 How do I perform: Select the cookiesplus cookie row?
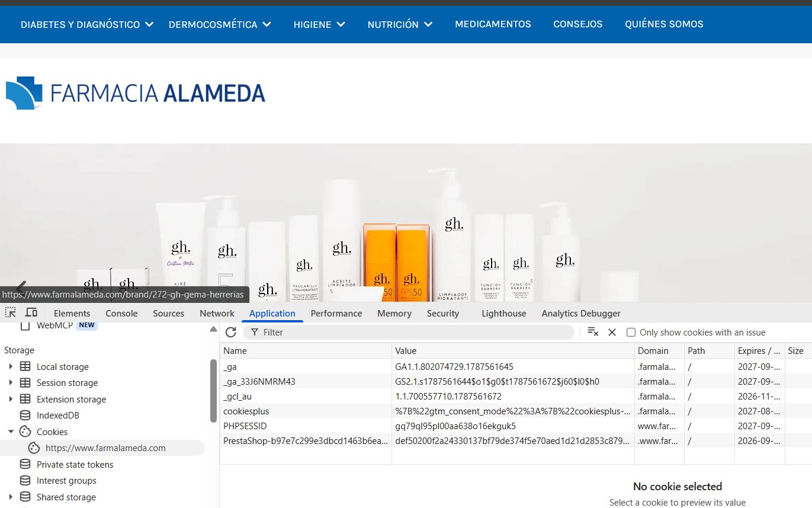516,411
